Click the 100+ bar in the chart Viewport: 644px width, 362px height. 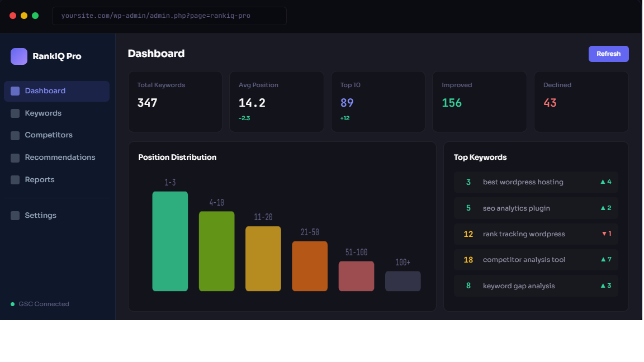point(402,281)
